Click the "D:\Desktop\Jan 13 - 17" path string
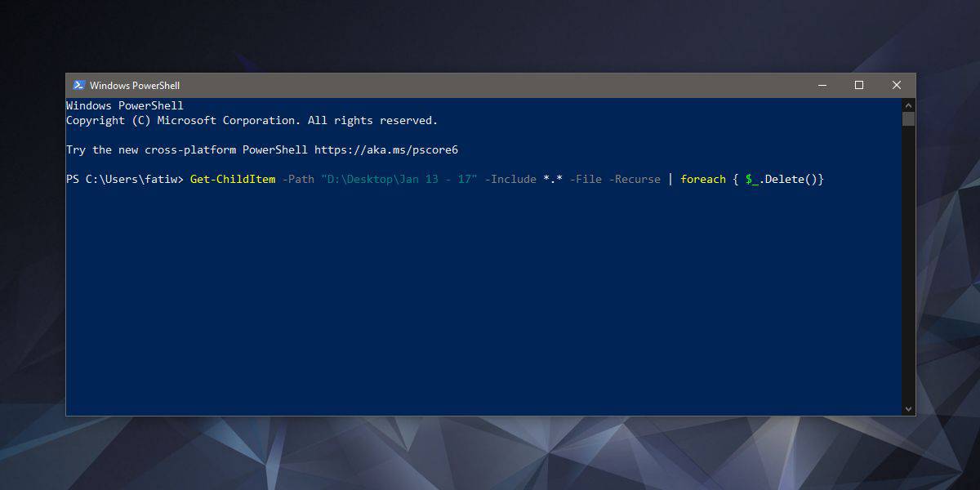This screenshot has width=980, height=490. pos(399,179)
